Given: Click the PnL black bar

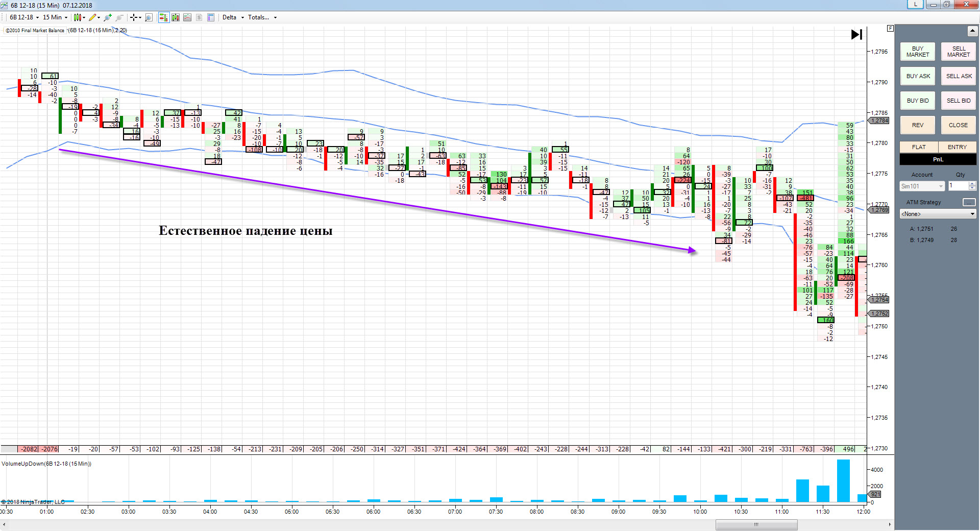Looking at the screenshot, I should point(938,159).
